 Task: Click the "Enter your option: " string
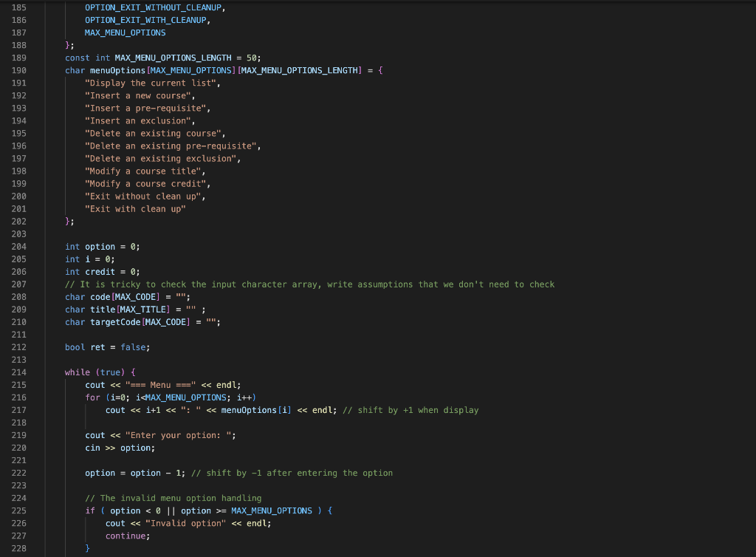pos(179,435)
